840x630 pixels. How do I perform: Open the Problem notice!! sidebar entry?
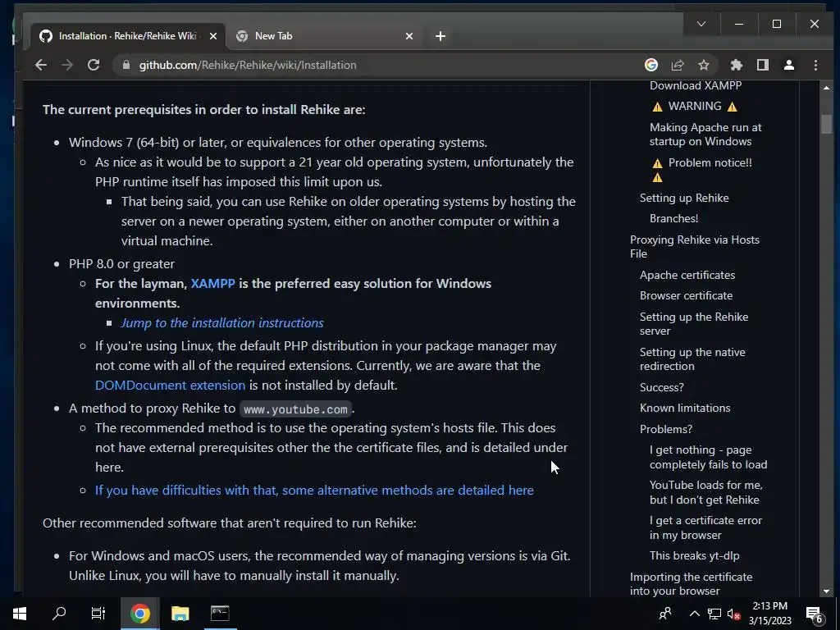coord(702,169)
